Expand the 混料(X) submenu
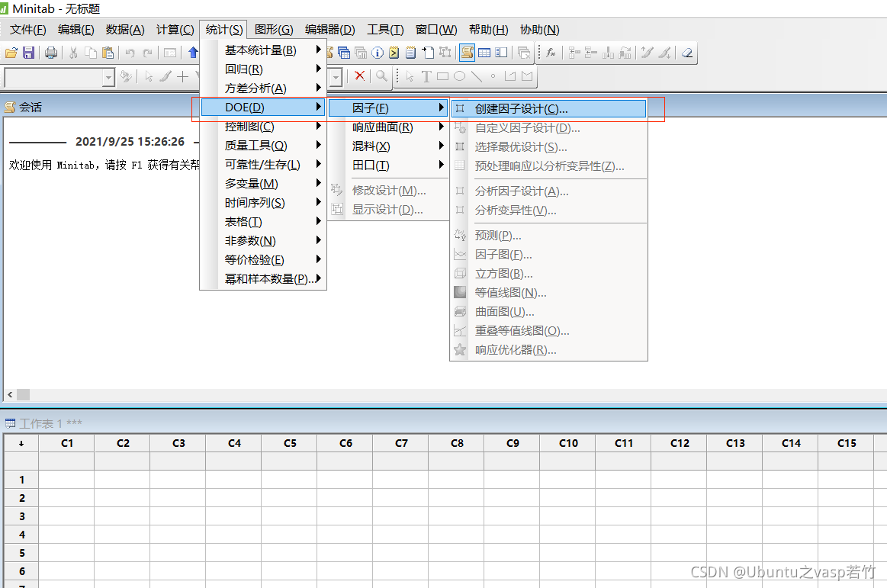 388,146
